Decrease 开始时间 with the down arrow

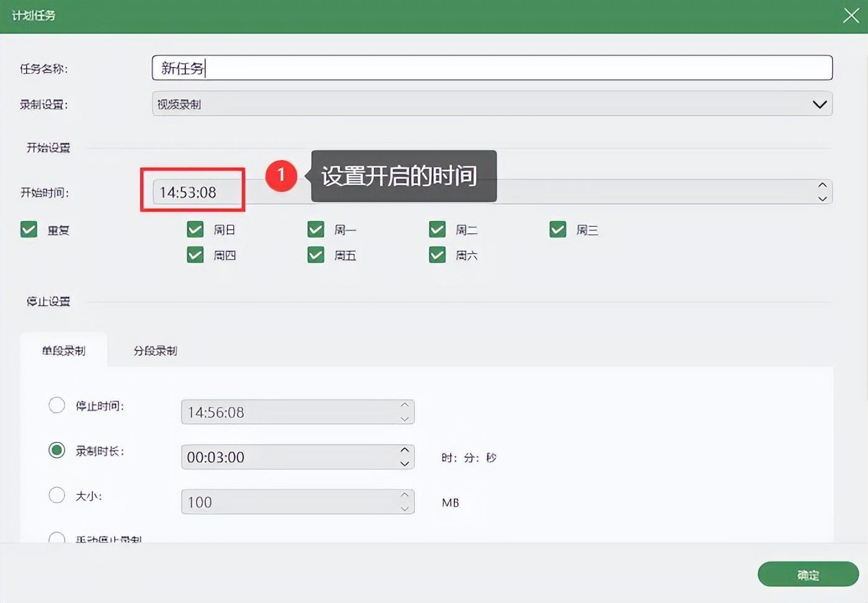point(822,199)
